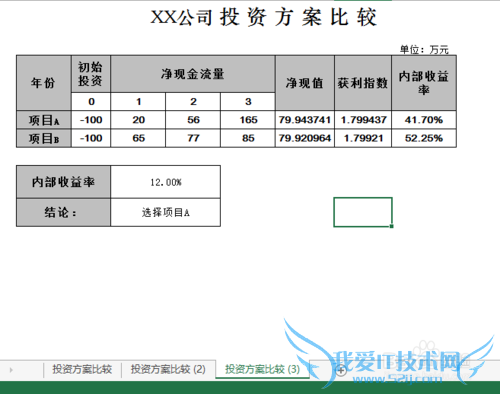The image size is (500, 394).
Task: Click year cell 1
Action: click(x=138, y=102)
